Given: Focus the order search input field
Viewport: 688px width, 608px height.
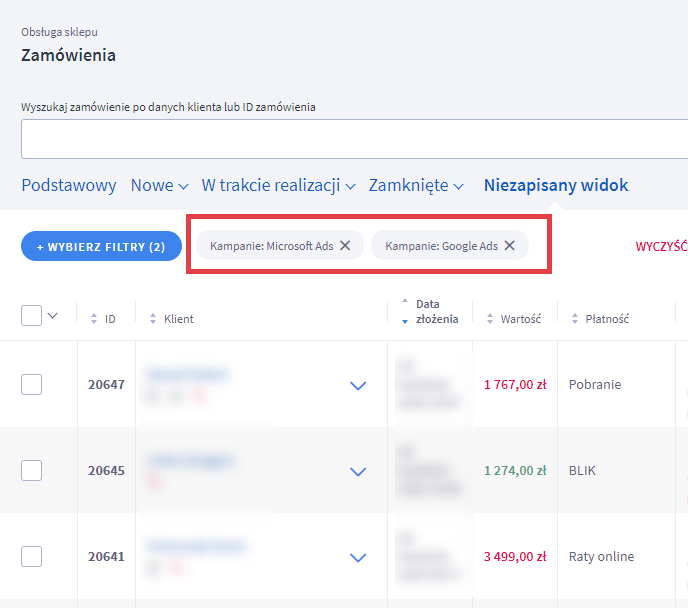Looking at the screenshot, I should (350, 139).
